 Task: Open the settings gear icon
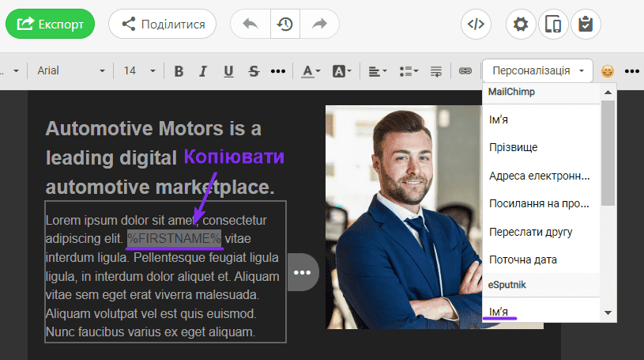click(520, 24)
